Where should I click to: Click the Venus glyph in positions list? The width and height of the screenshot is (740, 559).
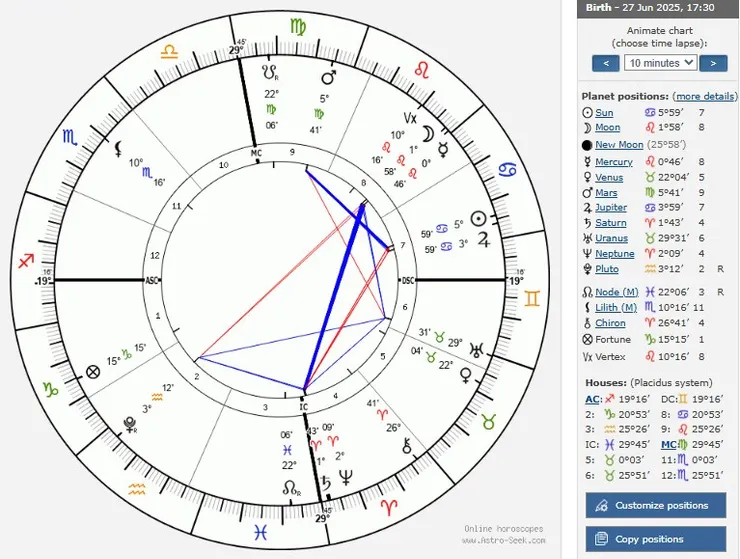[587, 178]
